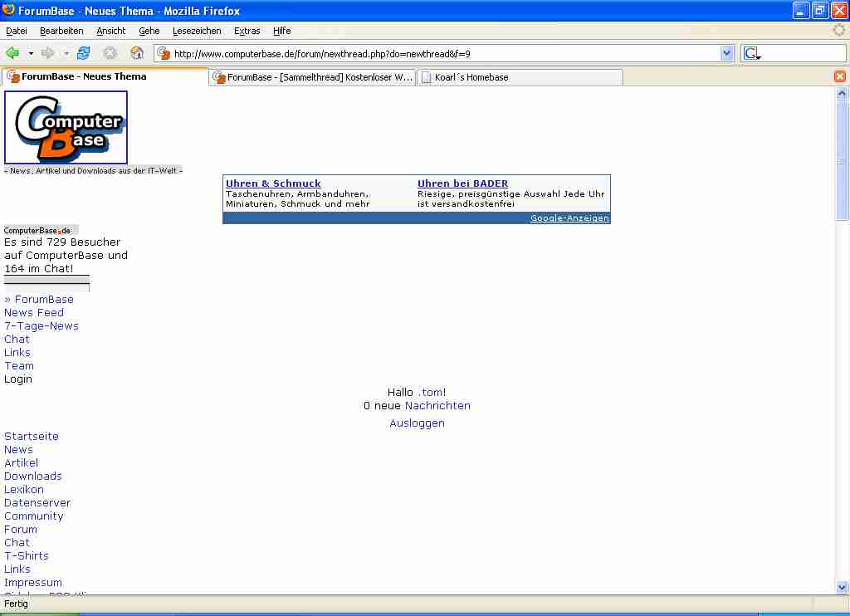850x616 pixels.
Task: Open the Chat link below Forum
Action: point(17,542)
